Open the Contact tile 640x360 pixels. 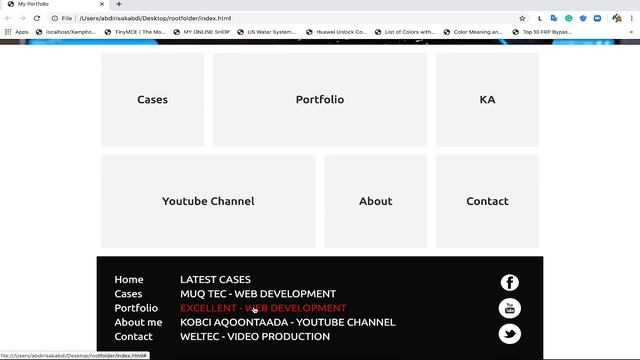(x=487, y=201)
